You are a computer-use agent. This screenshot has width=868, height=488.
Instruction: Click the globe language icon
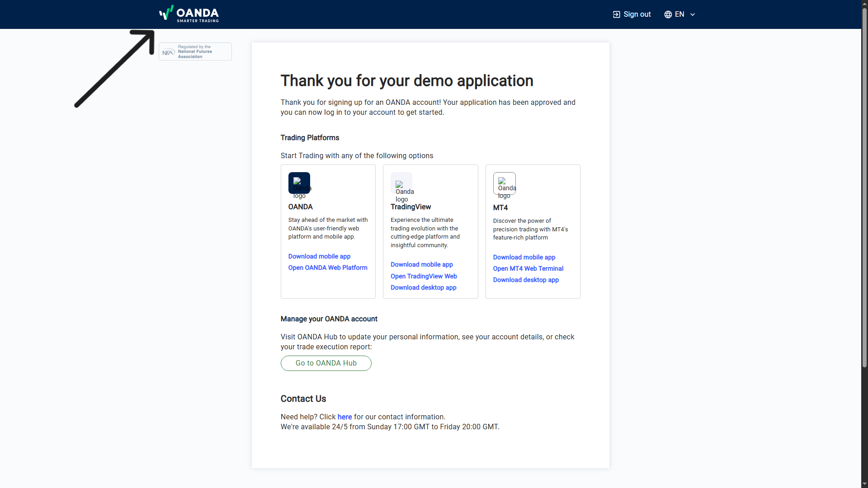(x=668, y=14)
